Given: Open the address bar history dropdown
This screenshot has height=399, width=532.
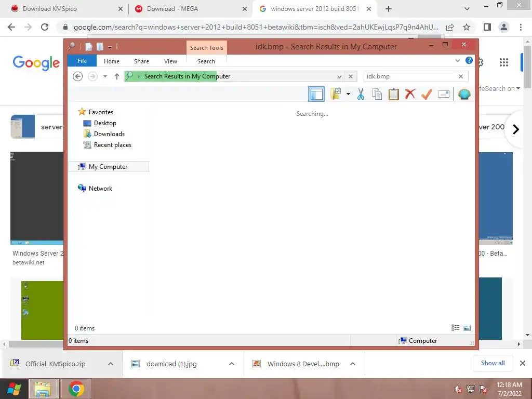Looking at the screenshot, I should pos(339,77).
